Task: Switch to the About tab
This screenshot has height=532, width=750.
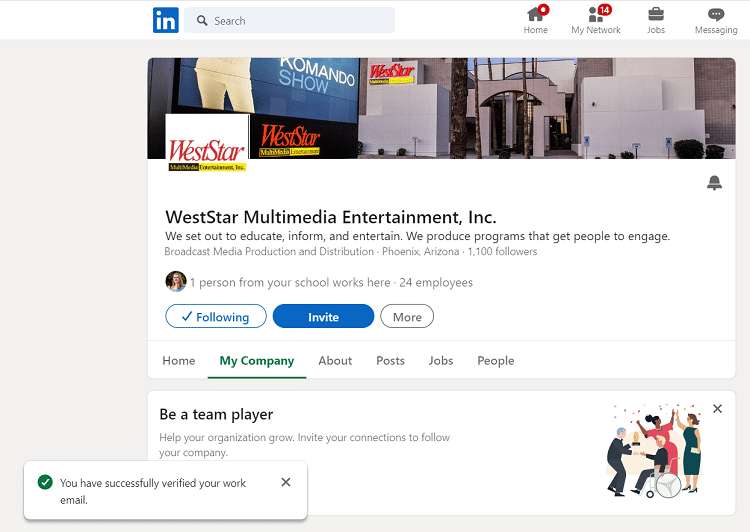Action: tap(335, 361)
